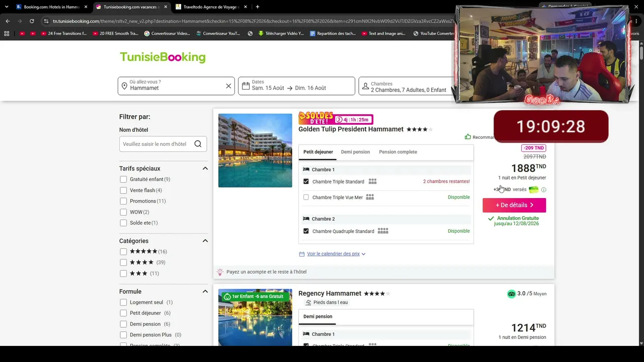
Task: Open the Chrome apps grid icon
Action: (x=7, y=34)
